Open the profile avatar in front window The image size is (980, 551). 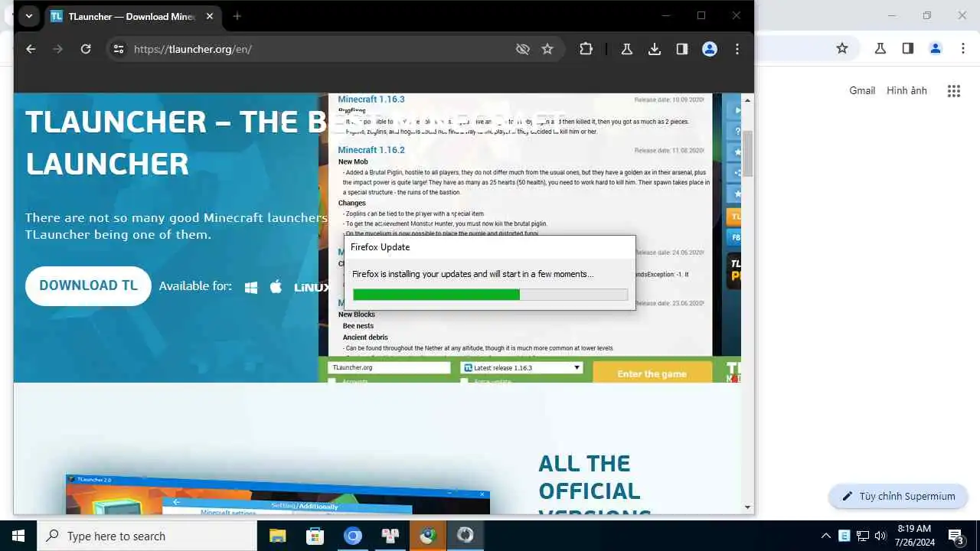(710, 49)
